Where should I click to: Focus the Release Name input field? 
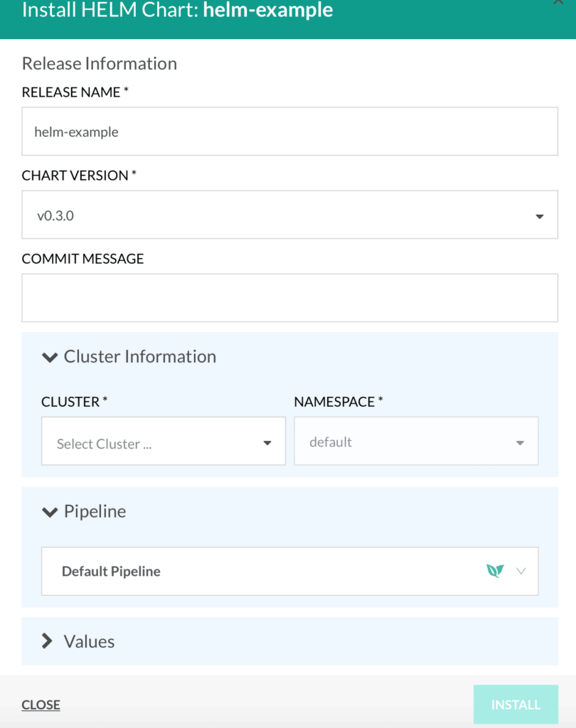290,132
